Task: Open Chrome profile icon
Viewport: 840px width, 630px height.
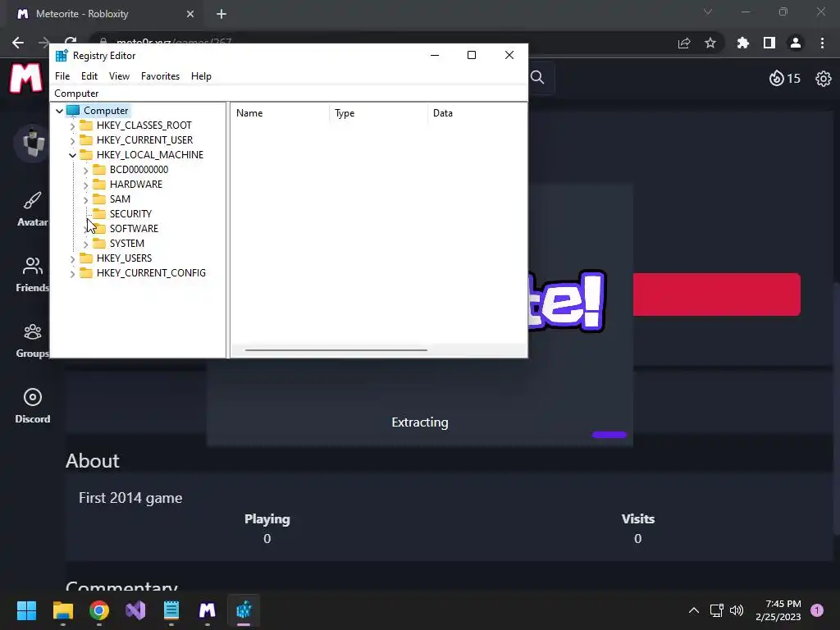Action: coord(796,43)
